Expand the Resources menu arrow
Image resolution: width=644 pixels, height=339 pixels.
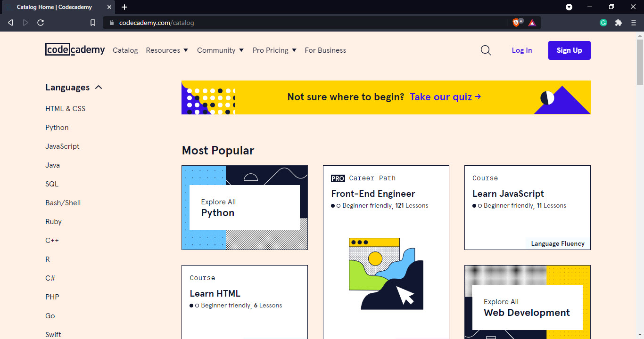(186, 50)
